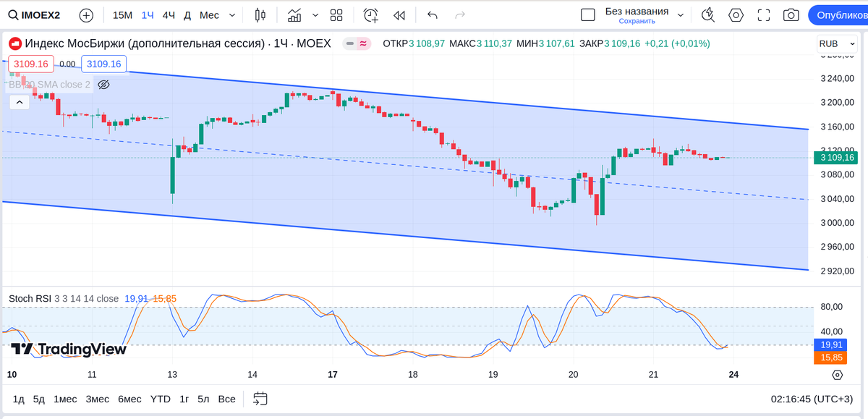Viewport: 868px width, 419px height.
Task: Switch to 4Ч timeframe
Action: pyautogui.click(x=169, y=14)
